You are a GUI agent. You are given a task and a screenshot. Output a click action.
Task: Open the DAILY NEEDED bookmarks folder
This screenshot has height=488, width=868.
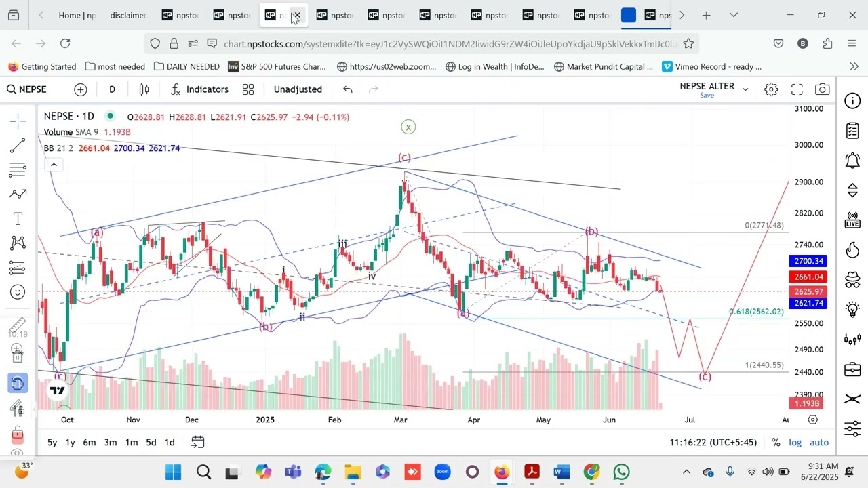[x=186, y=66]
